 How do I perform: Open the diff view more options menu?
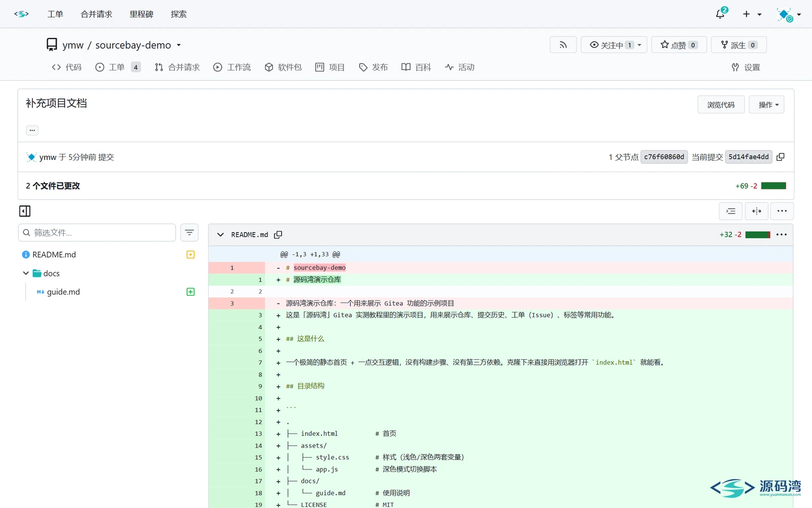782,211
